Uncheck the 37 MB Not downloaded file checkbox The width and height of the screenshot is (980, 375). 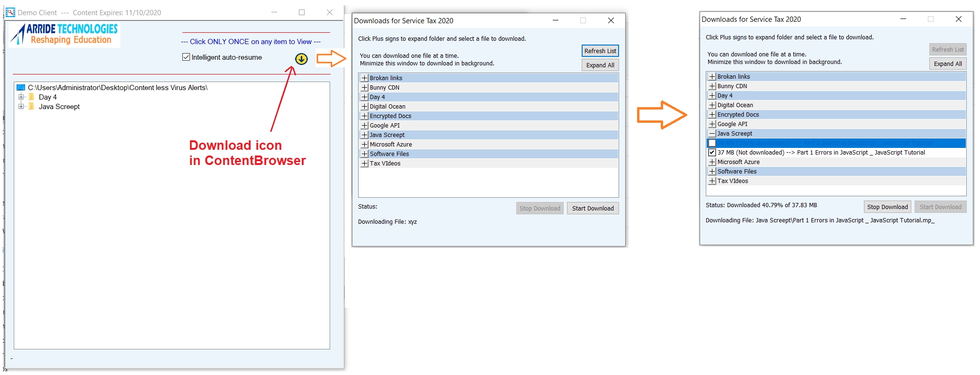pyautogui.click(x=712, y=153)
